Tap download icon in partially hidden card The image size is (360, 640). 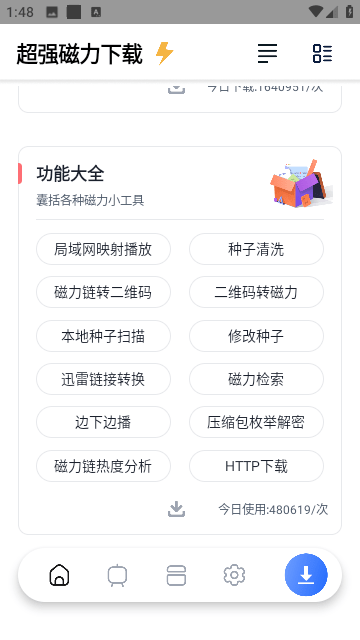pyautogui.click(x=176, y=89)
